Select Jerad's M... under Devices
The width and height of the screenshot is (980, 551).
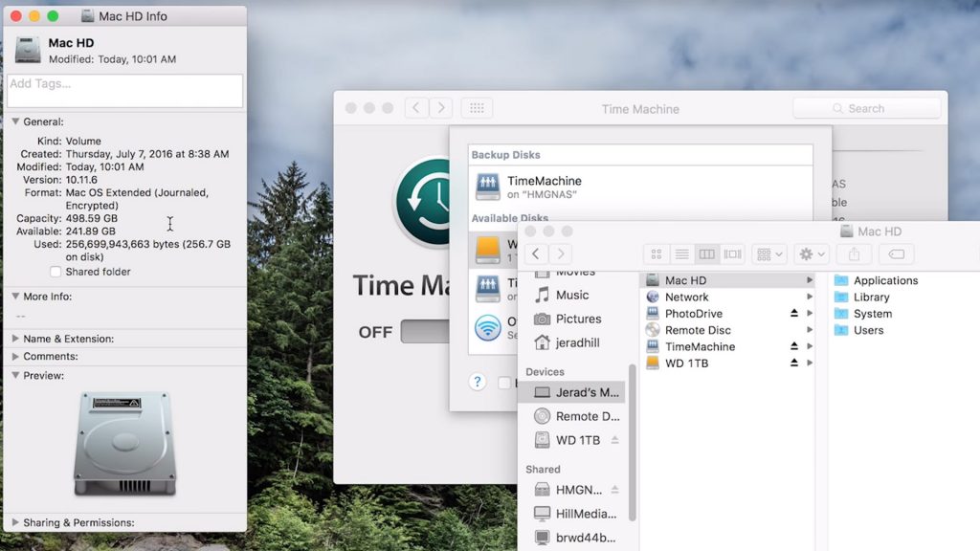(x=572, y=392)
